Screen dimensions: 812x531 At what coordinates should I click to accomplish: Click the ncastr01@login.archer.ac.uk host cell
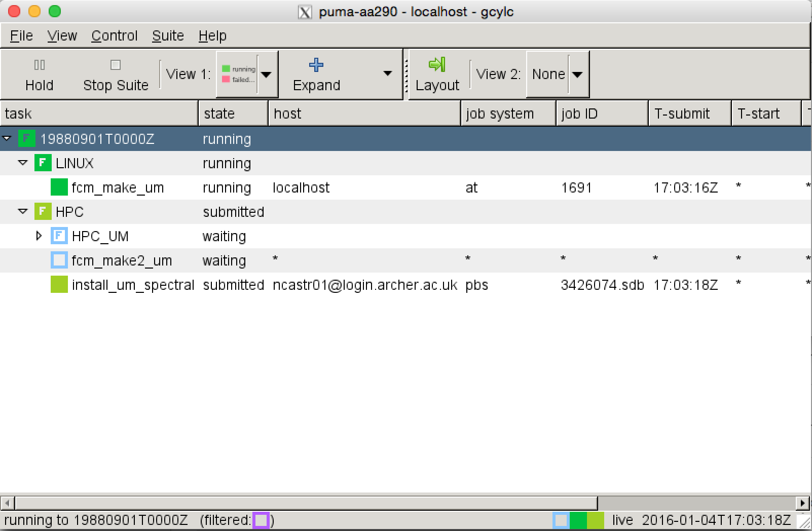pyautogui.click(x=365, y=285)
